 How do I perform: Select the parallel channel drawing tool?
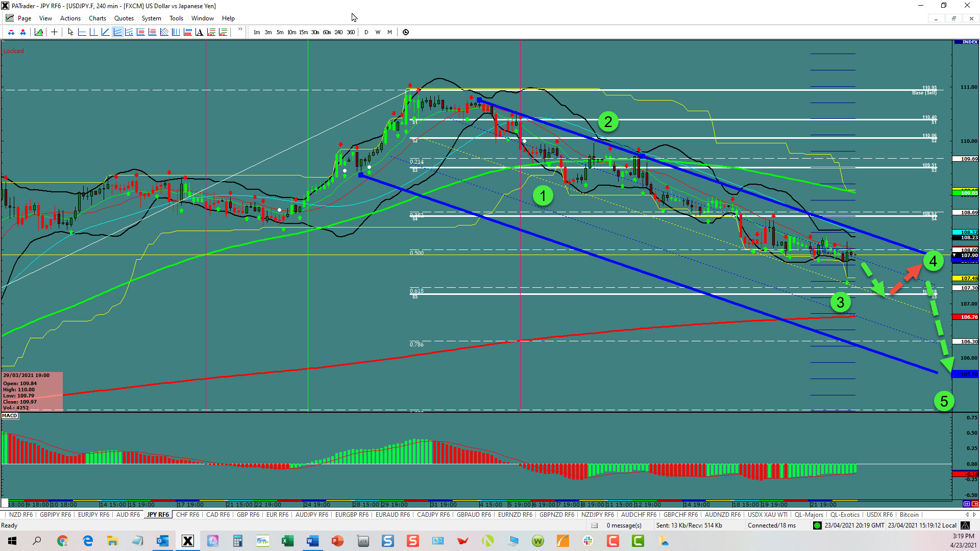point(117,32)
